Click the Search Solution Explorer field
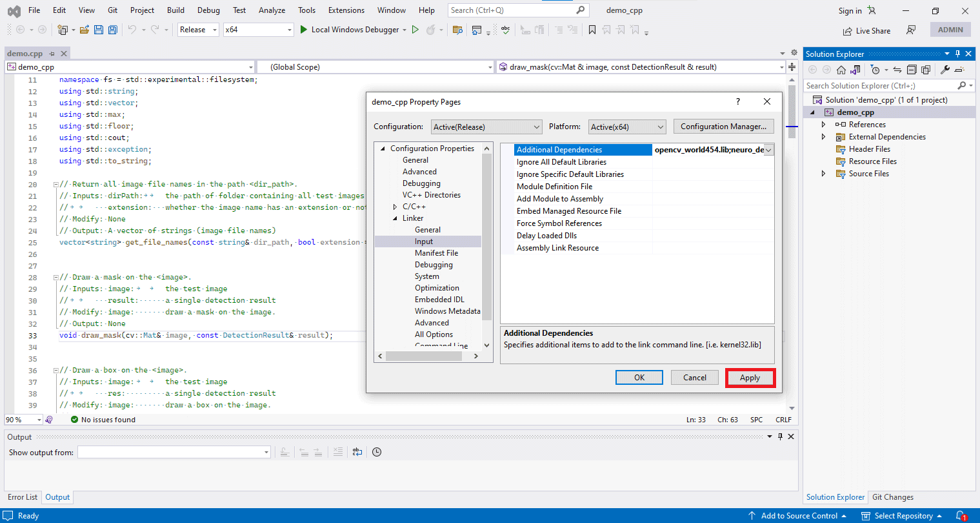Viewport: 980px width, 523px height. tap(880, 85)
